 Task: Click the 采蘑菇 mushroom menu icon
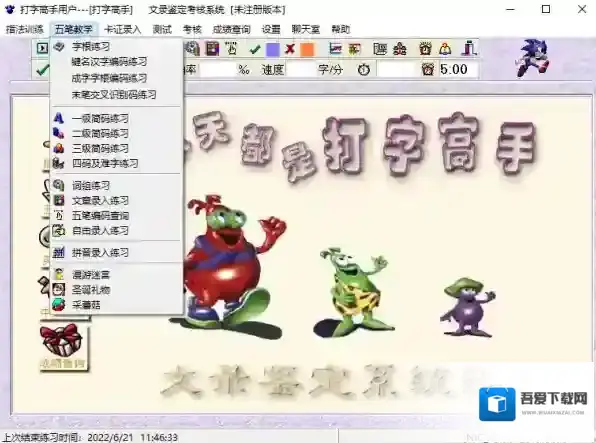tap(59, 305)
